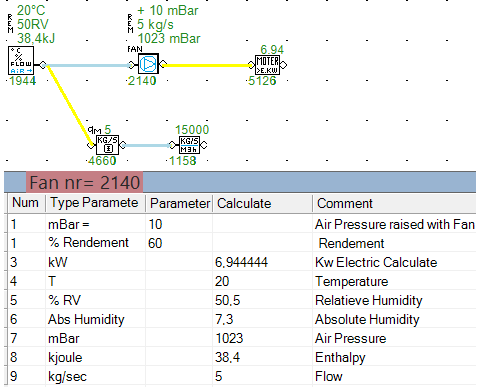This screenshot has width=478, height=391.
Task: Click the calculated kW value 6,944444
Action: [241, 262]
